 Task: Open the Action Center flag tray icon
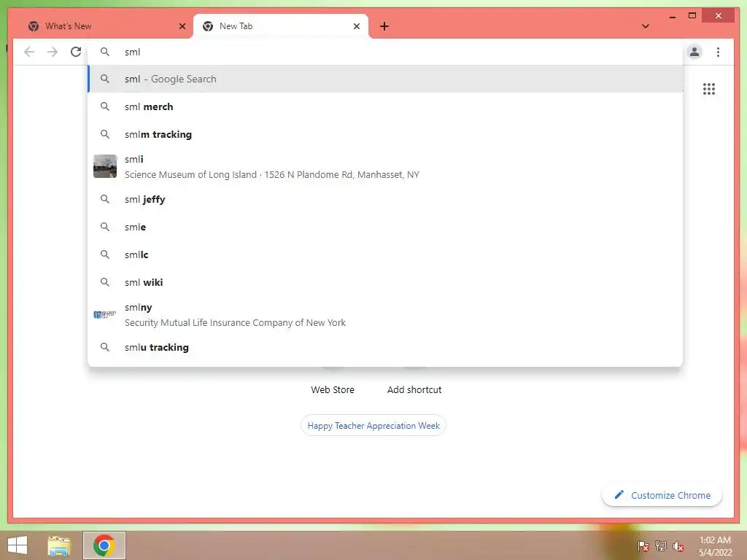643,545
